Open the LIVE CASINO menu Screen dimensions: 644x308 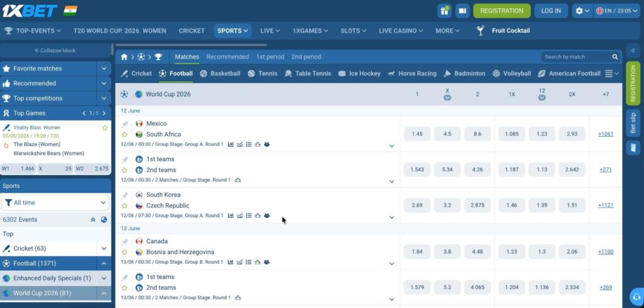pos(401,30)
